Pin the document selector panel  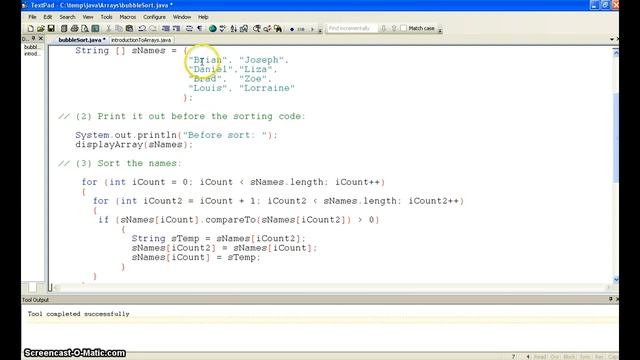pos(33,38)
